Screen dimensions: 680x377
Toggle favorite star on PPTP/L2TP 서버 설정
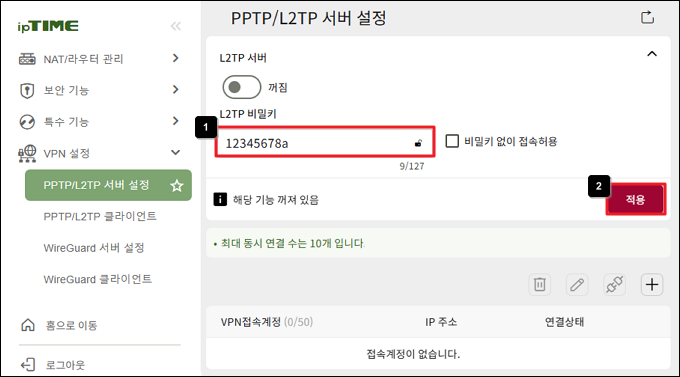coord(177,186)
